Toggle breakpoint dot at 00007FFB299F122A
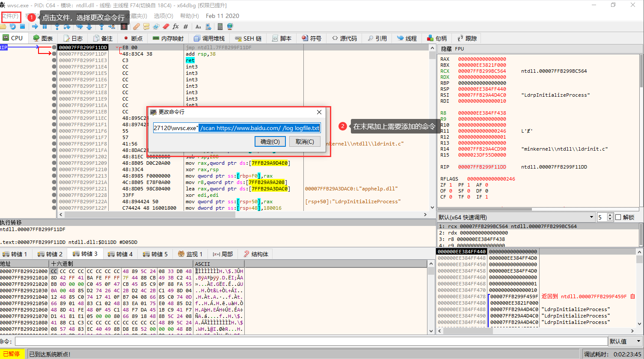 tap(54, 202)
